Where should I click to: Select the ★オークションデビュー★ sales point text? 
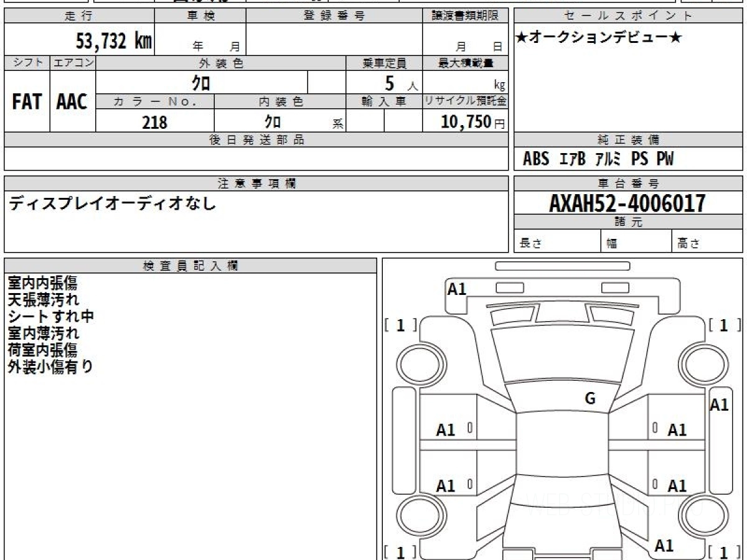tap(599, 38)
